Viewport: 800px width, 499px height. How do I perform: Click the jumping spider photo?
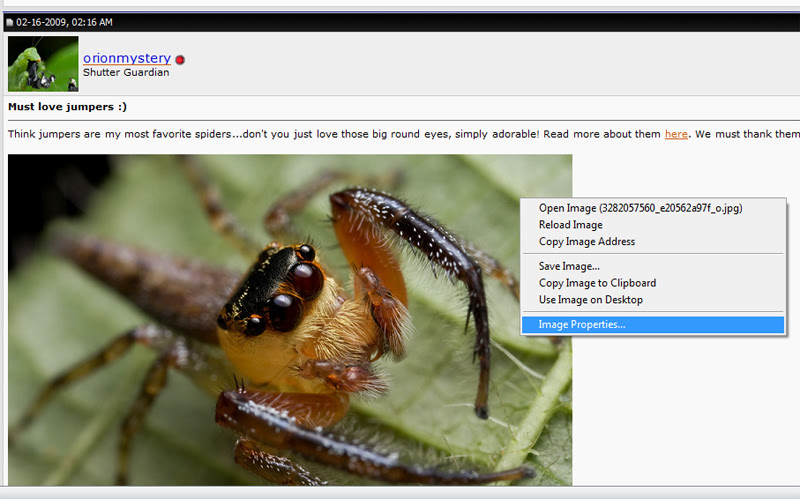pos(290,320)
